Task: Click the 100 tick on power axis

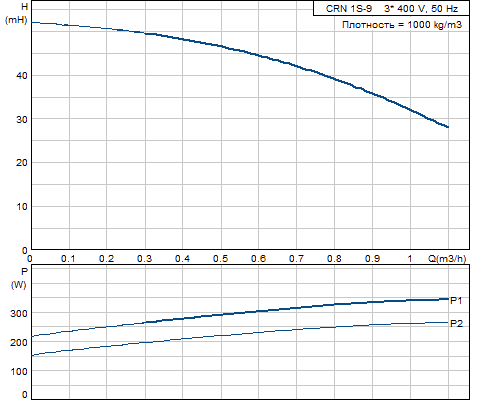Action: [x=19, y=371]
